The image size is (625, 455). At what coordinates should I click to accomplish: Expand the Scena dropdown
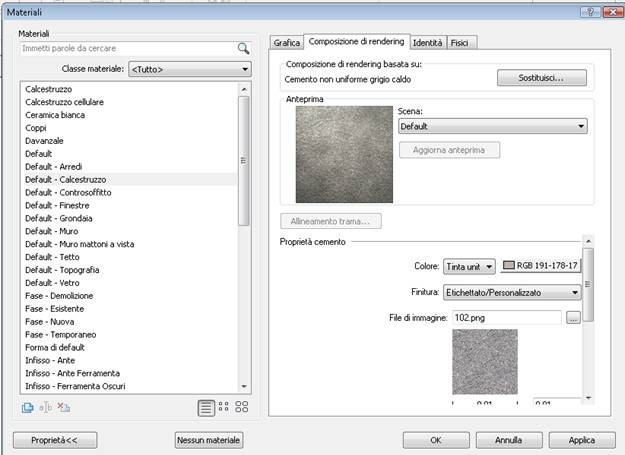(x=492, y=127)
